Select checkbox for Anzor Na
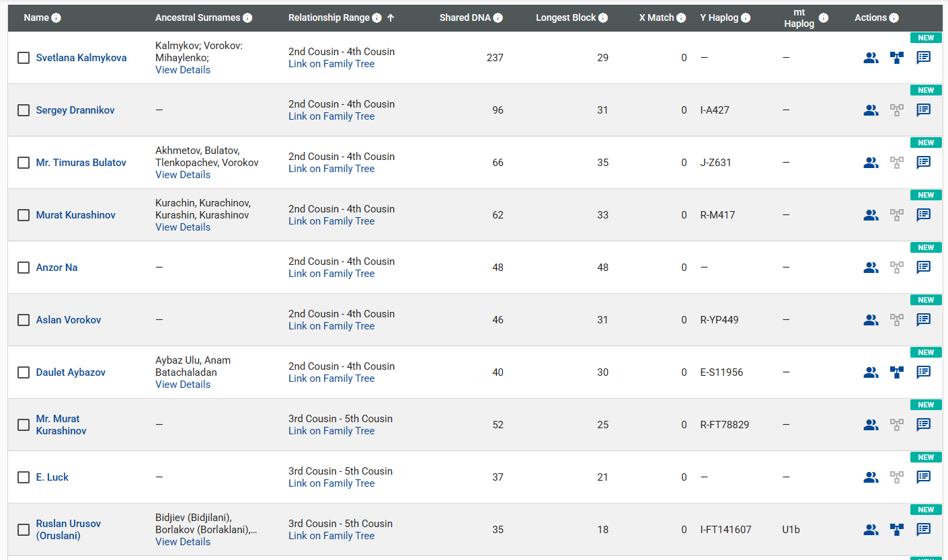 click(x=24, y=268)
